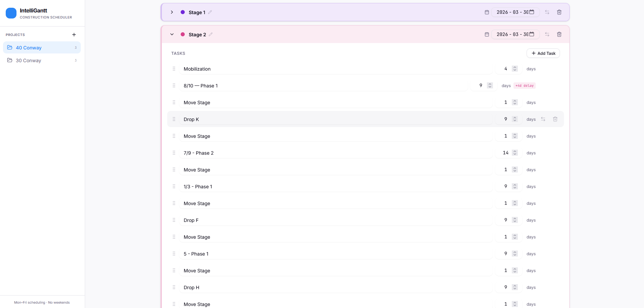The height and width of the screenshot is (308, 644).
Task: Rename Stage 2 using pencil icon
Action: point(211,34)
